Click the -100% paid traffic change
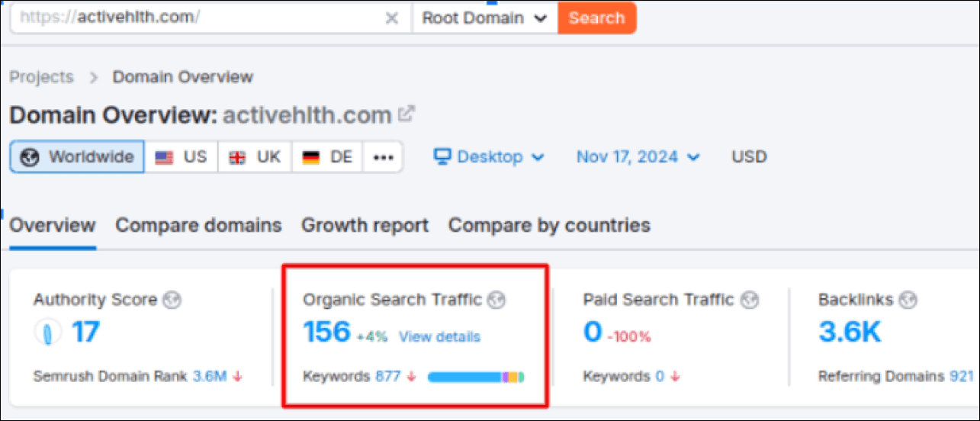980x421 pixels. 628,336
